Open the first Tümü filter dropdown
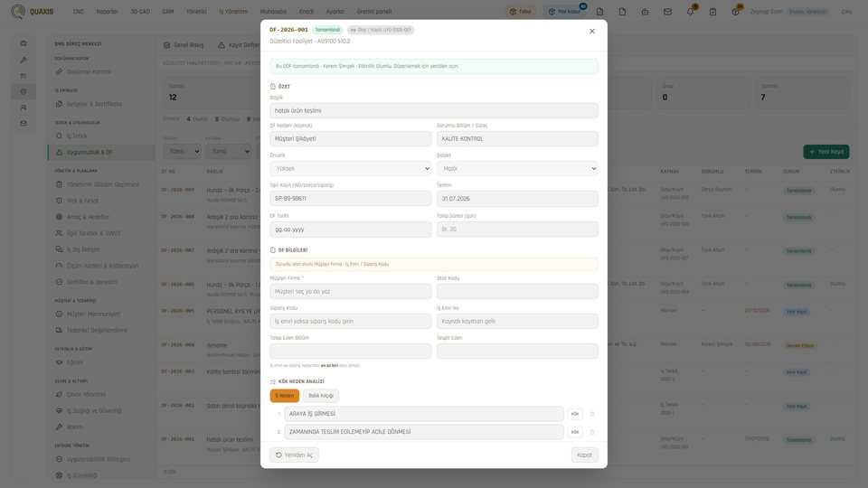Screen dimensions: 868x488 (182, 152)
